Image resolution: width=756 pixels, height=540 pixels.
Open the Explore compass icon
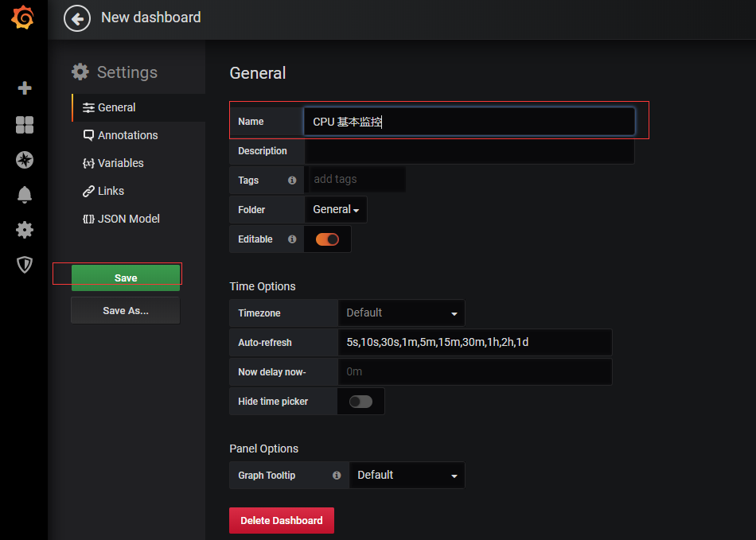(25, 160)
